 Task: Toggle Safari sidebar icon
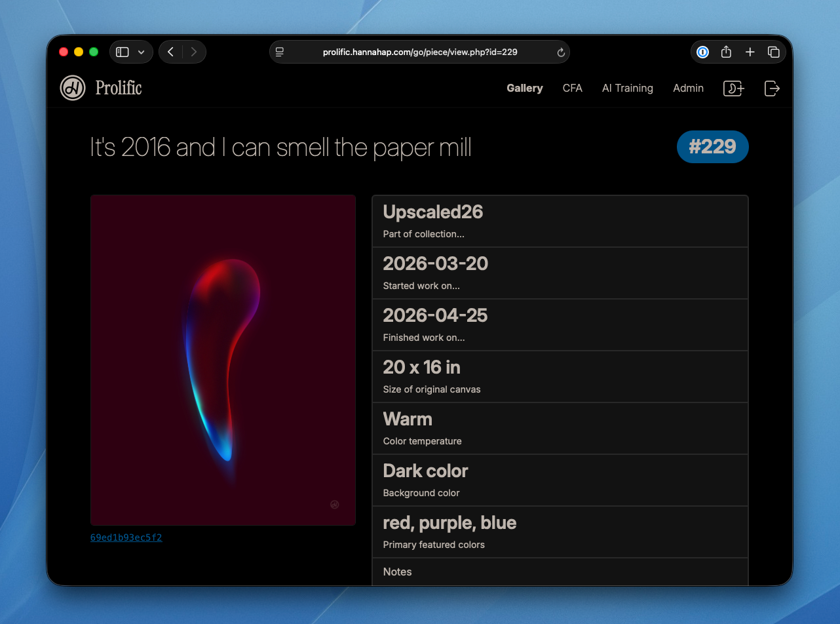(123, 52)
